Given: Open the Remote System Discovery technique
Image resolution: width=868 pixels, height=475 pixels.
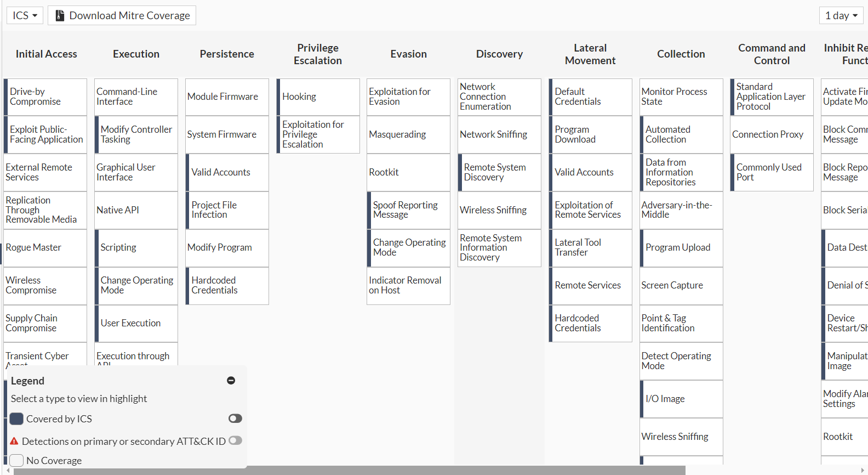Looking at the screenshot, I should (500, 172).
